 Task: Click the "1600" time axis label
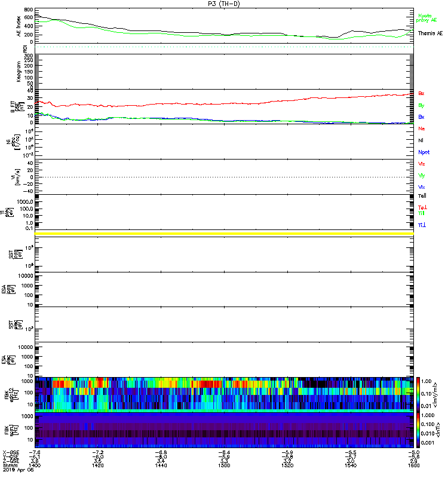coord(413,465)
